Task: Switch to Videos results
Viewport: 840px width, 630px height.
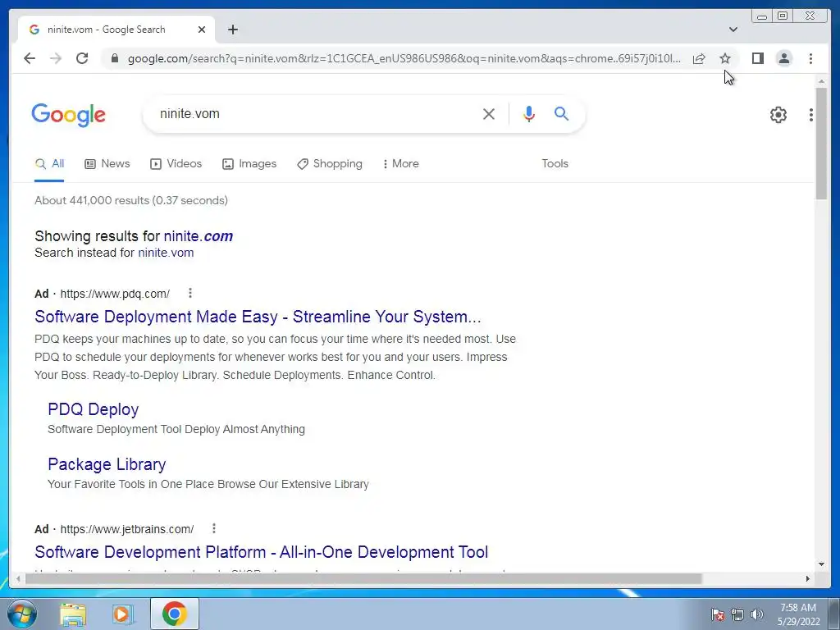Action: click(176, 163)
